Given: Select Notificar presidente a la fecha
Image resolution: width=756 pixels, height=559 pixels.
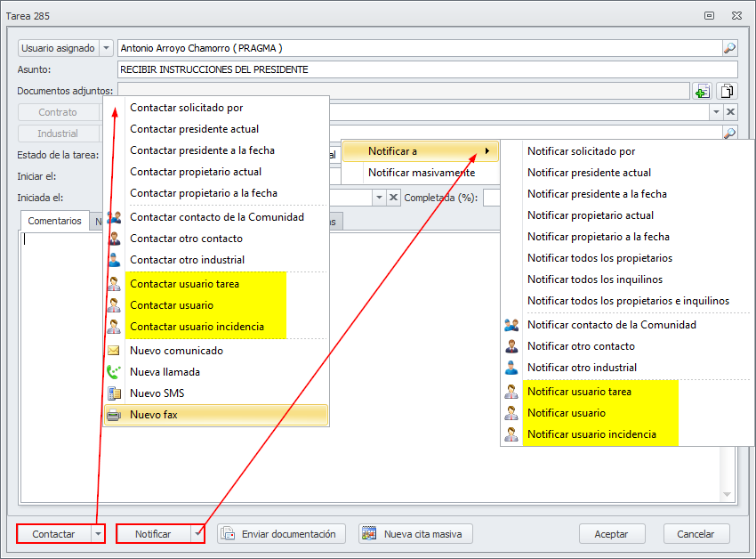Looking at the screenshot, I should (627, 193).
